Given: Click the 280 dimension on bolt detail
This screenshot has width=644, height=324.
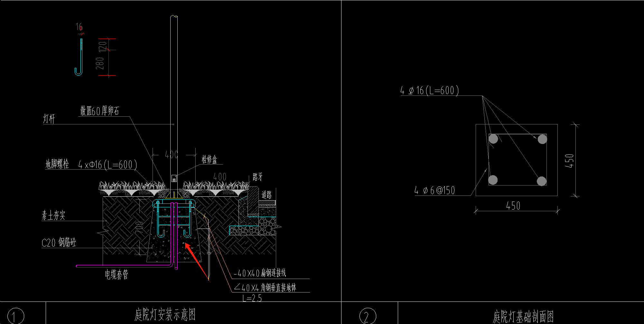Looking at the screenshot, I should (100, 63).
